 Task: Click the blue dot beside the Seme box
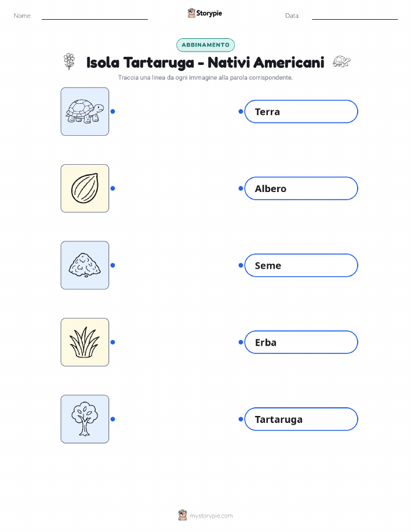click(x=241, y=265)
